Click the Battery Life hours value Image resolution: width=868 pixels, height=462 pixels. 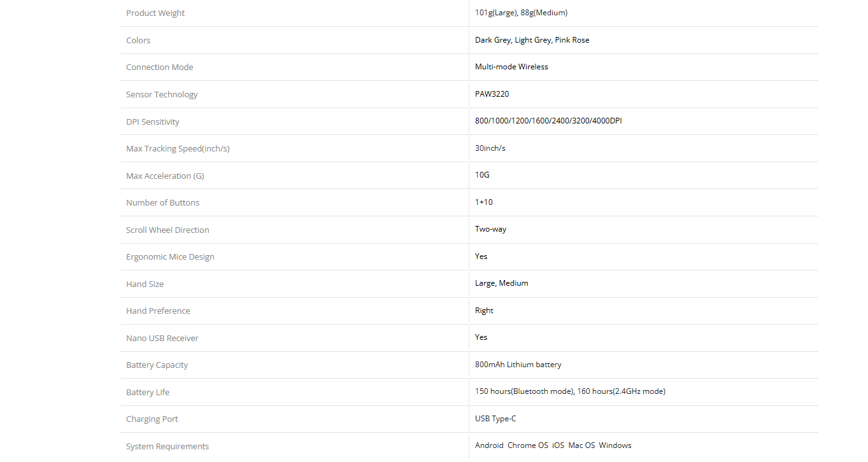click(x=570, y=391)
